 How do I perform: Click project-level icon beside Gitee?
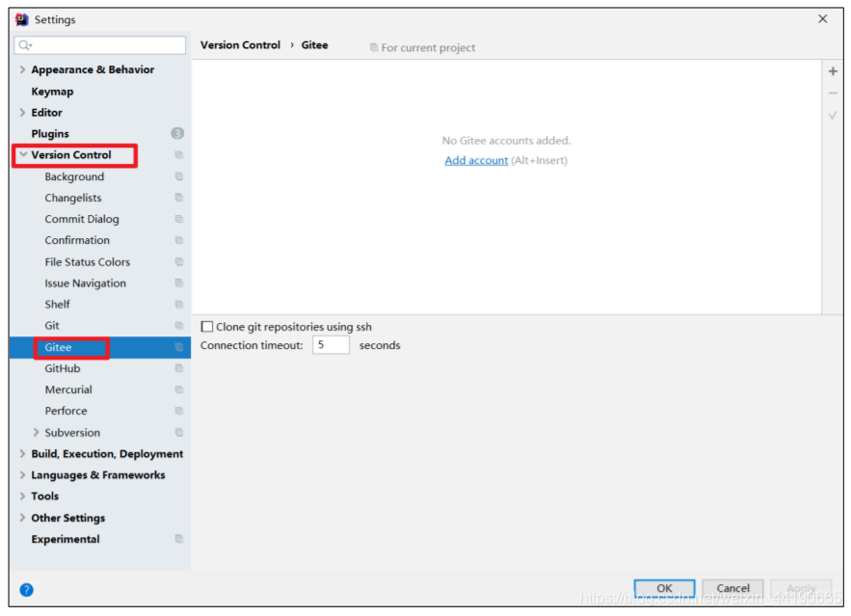pyautogui.click(x=178, y=347)
